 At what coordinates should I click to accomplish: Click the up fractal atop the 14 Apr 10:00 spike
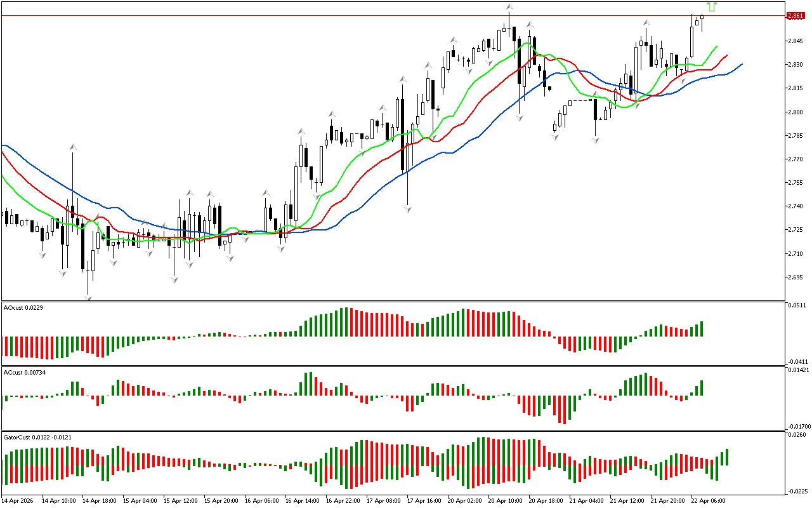73,147
